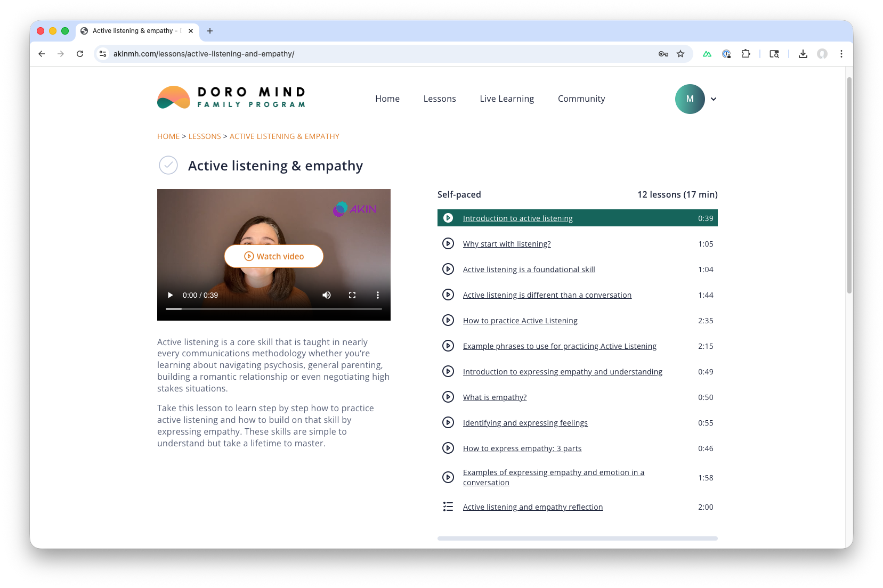Toggle play on the video at 0:00
Screen dimensions: 883x588
(170, 295)
